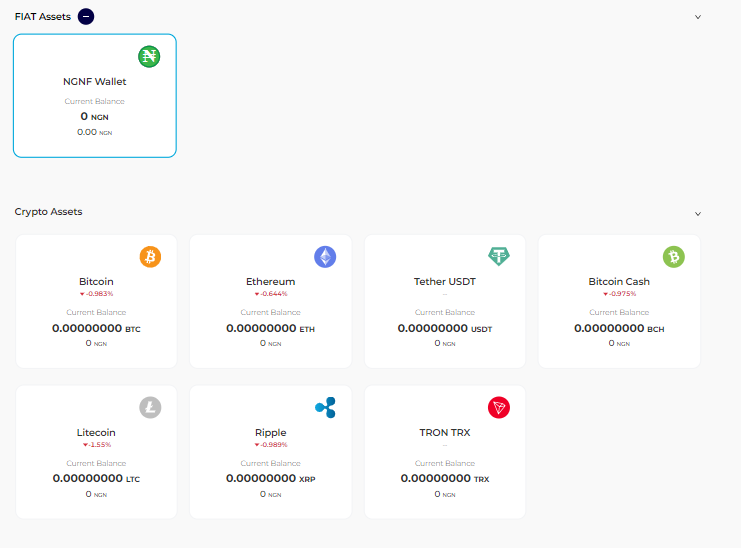This screenshot has width=741, height=548.
Task: Toggle the dark minus button beside FIAT Assets
Action: [x=86, y=17]
